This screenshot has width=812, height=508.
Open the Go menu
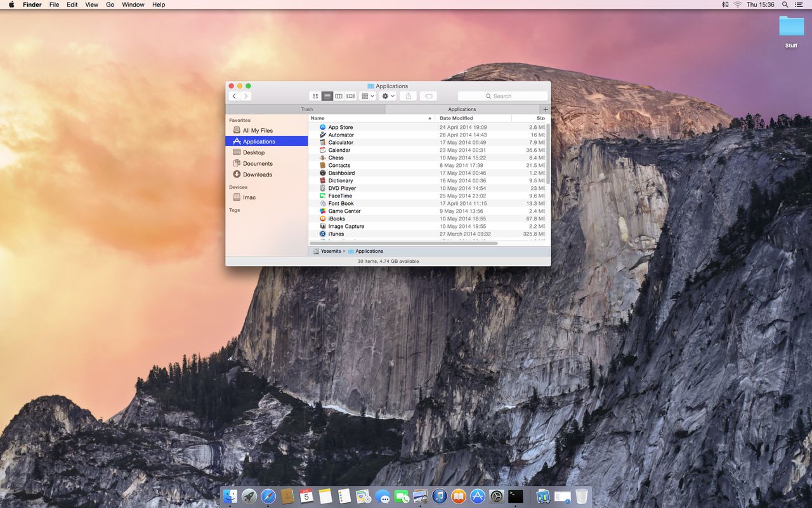tap(110, 4)
